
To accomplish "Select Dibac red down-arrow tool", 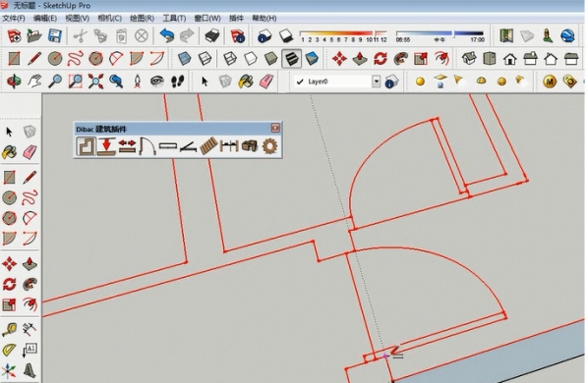I will pyautogui.click(x=107, y=146).
